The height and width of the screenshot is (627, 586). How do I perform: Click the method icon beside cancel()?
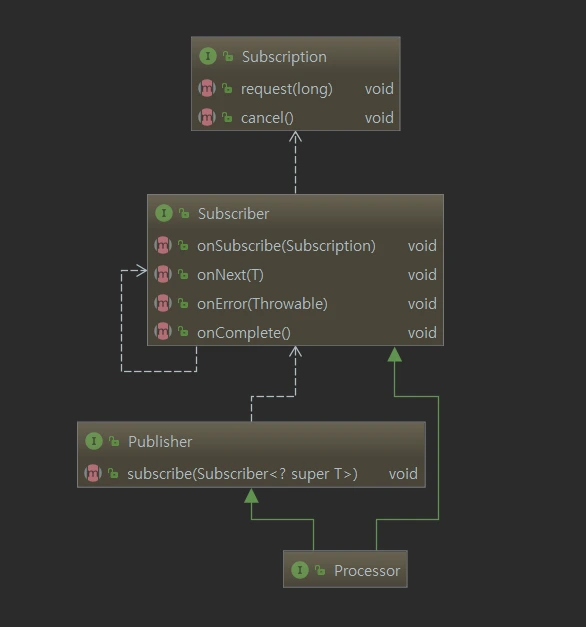click(207, 117)
